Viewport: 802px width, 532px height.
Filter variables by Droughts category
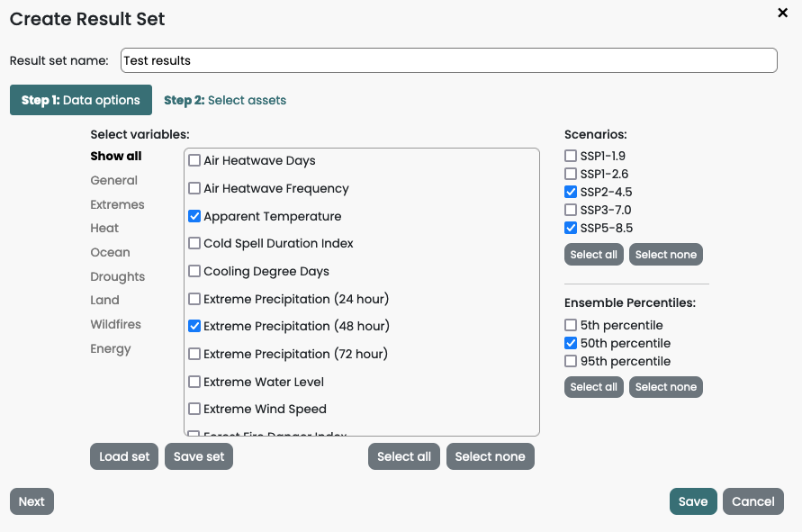(x=118, y=276)
